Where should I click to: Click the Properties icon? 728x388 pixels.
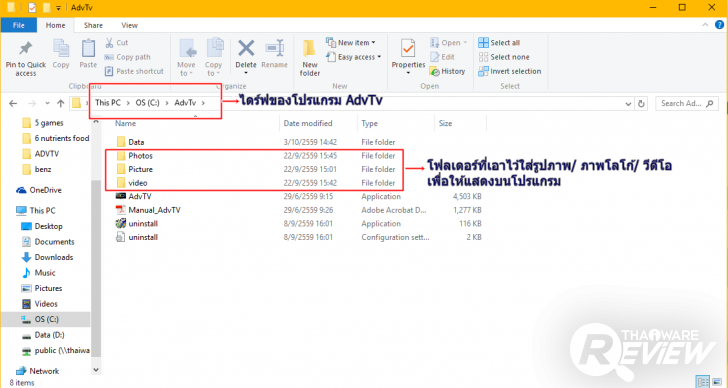click(408, 48)
